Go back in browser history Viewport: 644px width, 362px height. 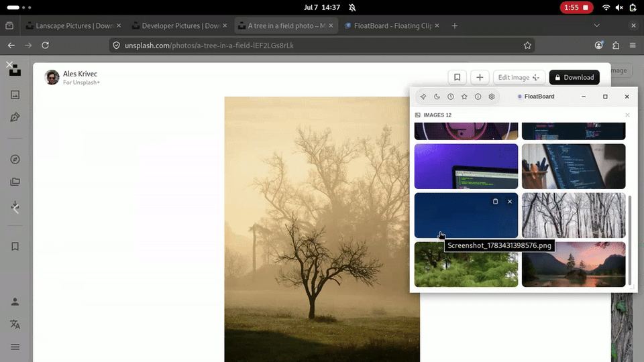[x=11, y=46]
